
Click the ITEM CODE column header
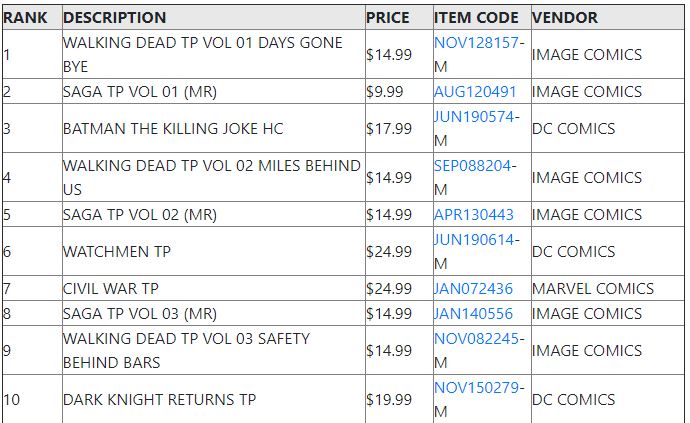(x=476, y=18)
